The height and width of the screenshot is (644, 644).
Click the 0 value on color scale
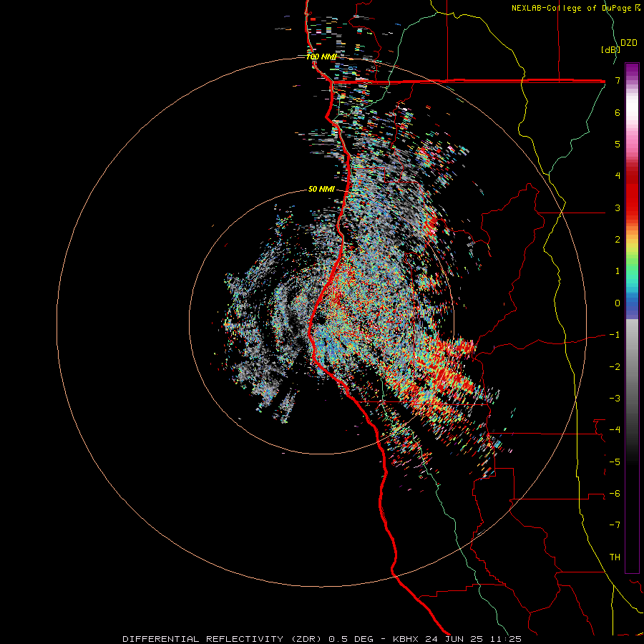point(618,303)
